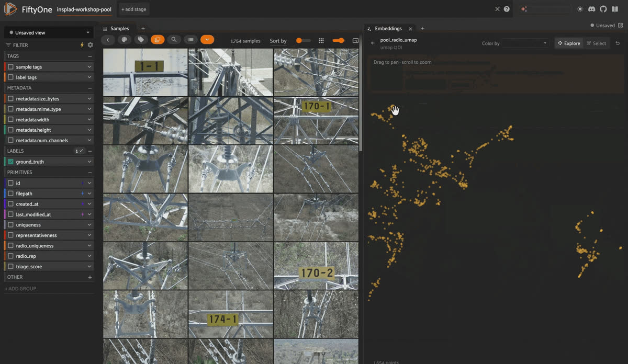
Task: Open the help question mark icon
Action: 507,9
